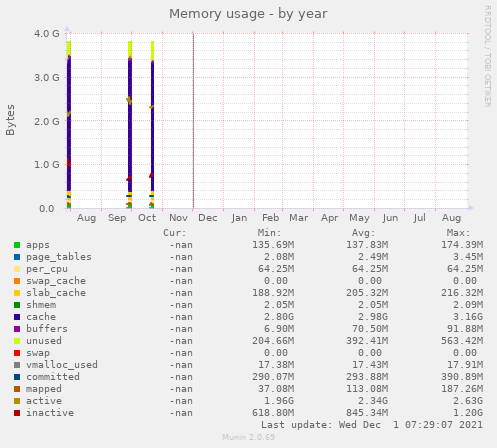Click the committed max value 390.89M
Screen dimensions: 497x448
pyautogui.click(x=462, y=377)
